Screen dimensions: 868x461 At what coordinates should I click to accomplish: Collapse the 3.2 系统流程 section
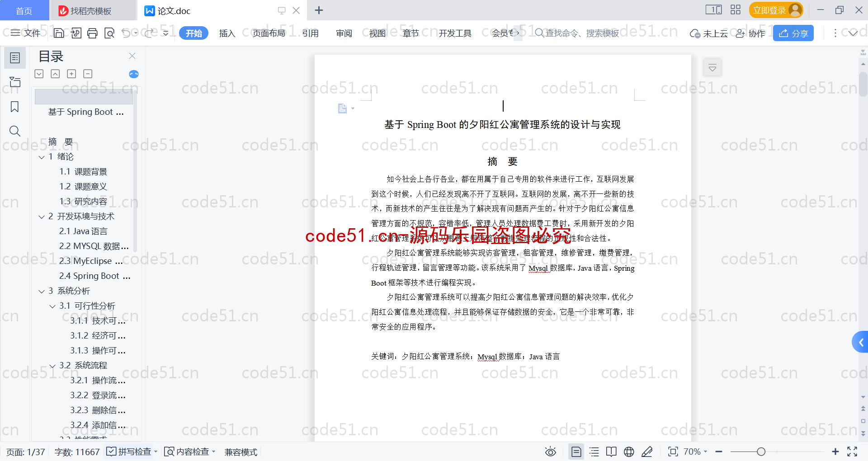52,366
